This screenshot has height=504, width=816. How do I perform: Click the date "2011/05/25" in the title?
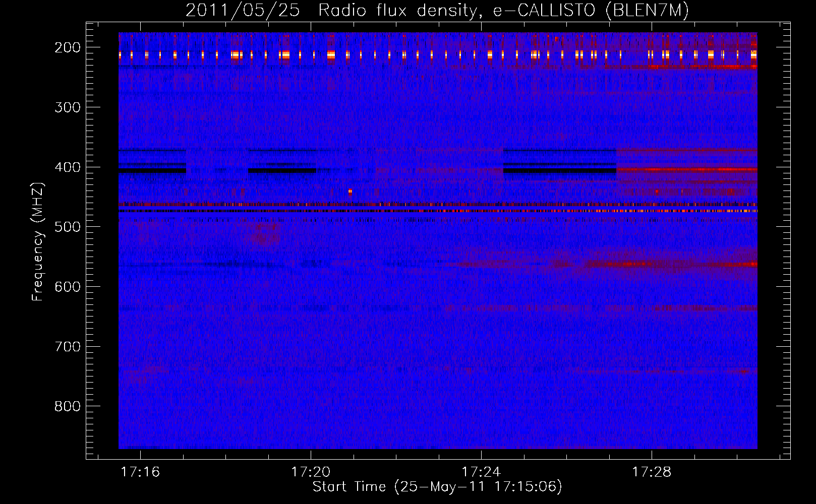pyautogui.click(x=243, y=10)
